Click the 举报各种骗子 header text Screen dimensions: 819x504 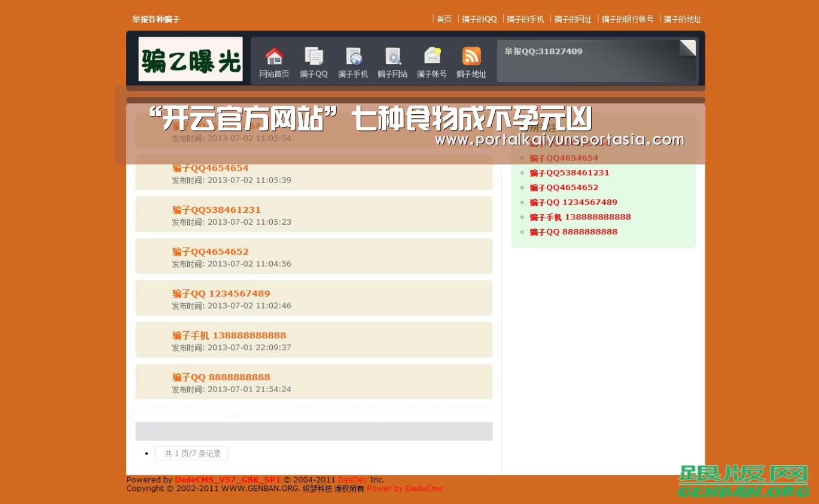click(156, 19)
